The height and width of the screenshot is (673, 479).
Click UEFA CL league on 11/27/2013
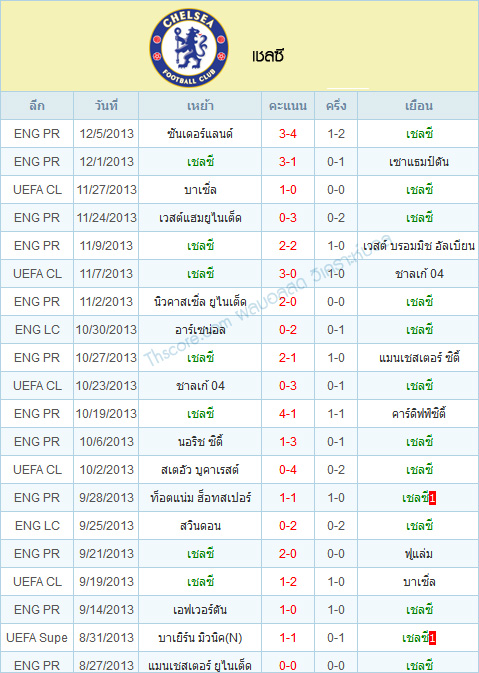(37, 190)
